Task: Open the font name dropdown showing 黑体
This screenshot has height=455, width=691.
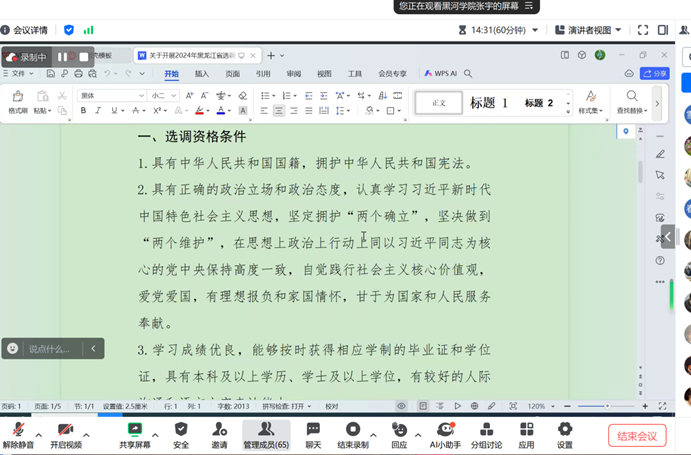Action: [112, 96]
